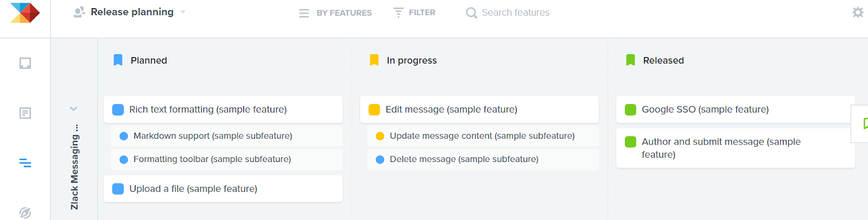Screen dimensions: 868x220
Task: Click the Productboard logo icon
Action: pyautogui.click(x=25, y=13)
